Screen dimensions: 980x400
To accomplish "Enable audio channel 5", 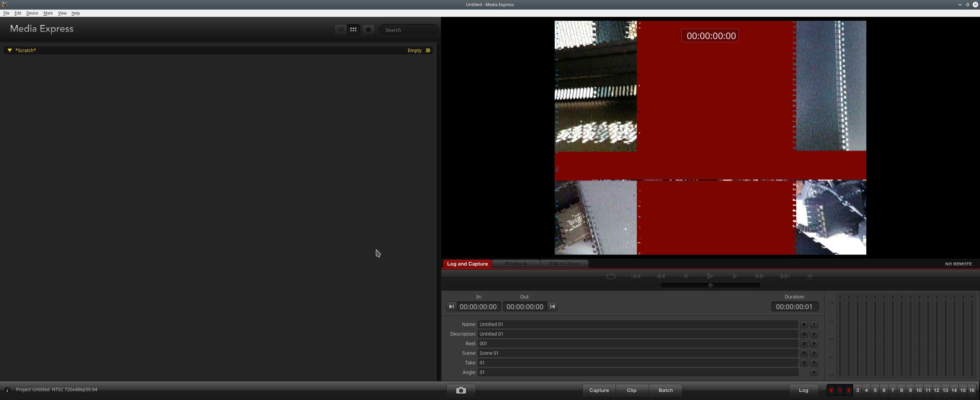I will [x=875, y=390].
